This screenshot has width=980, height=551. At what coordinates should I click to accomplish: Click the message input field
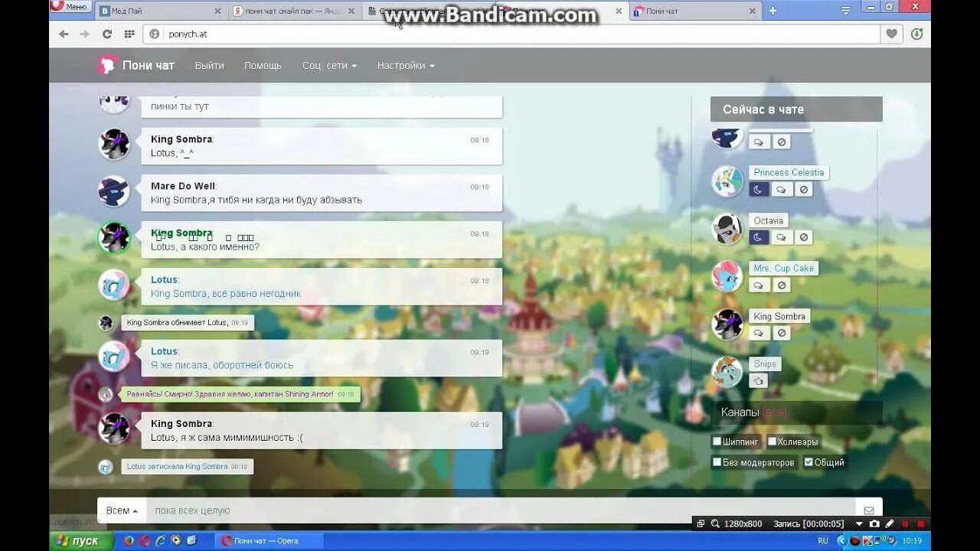[x=501, y=510]
